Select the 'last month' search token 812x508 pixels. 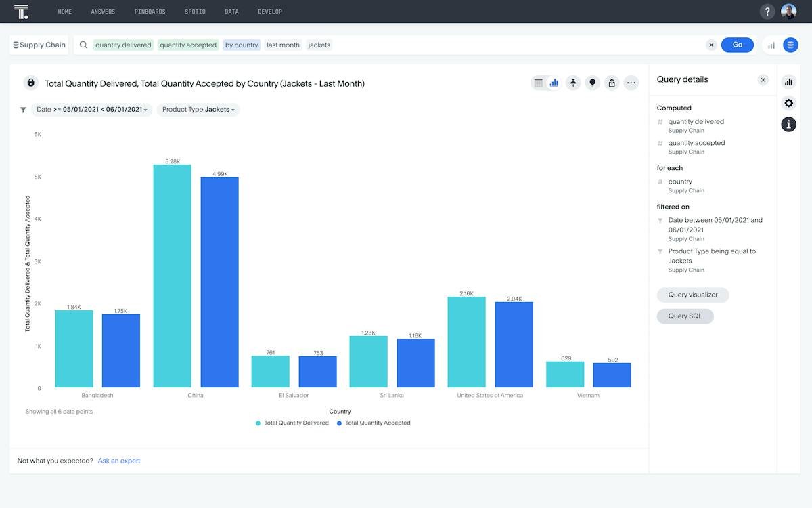(x=283, y=45)
